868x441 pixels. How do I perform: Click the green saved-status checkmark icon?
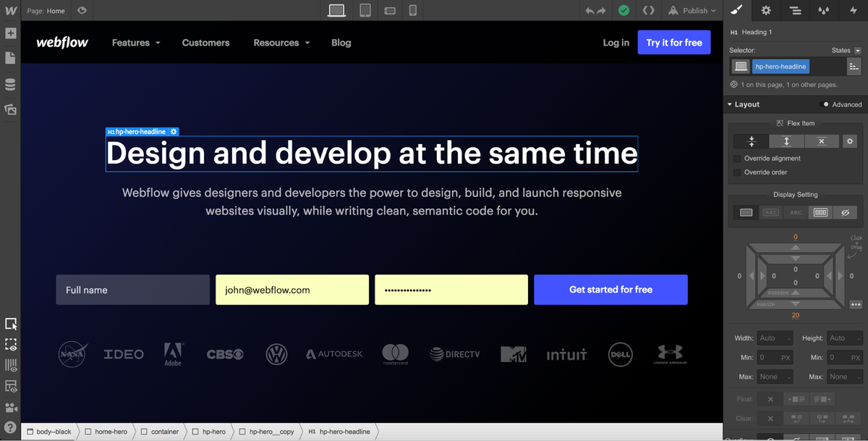pyautogui.click(x=624, y=10)
